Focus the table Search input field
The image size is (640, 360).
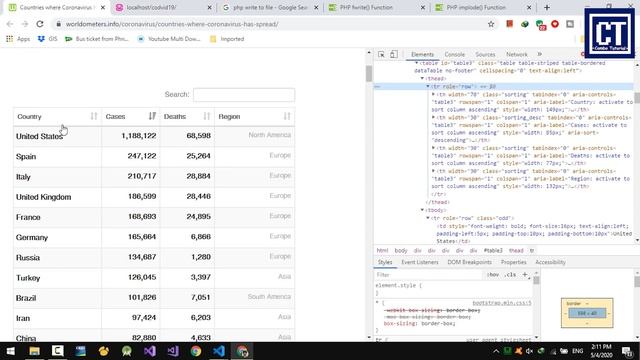click(244, 95)
